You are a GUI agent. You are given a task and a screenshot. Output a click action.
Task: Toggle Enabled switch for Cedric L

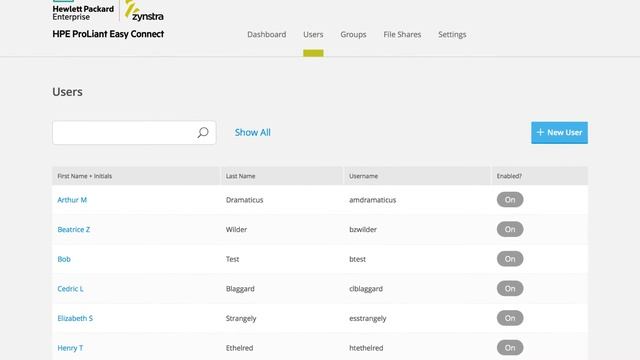tap(510, 289)
